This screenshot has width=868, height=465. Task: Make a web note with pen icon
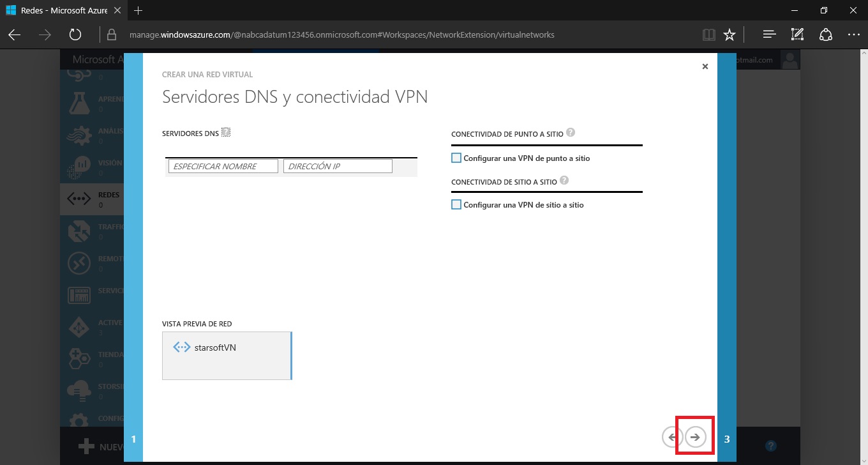tap(797, 34)
